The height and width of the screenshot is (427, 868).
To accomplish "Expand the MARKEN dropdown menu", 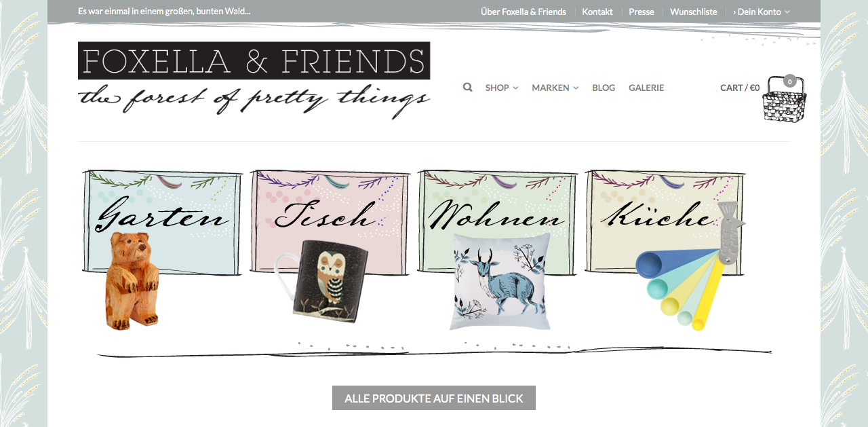I will coord(555,88).
